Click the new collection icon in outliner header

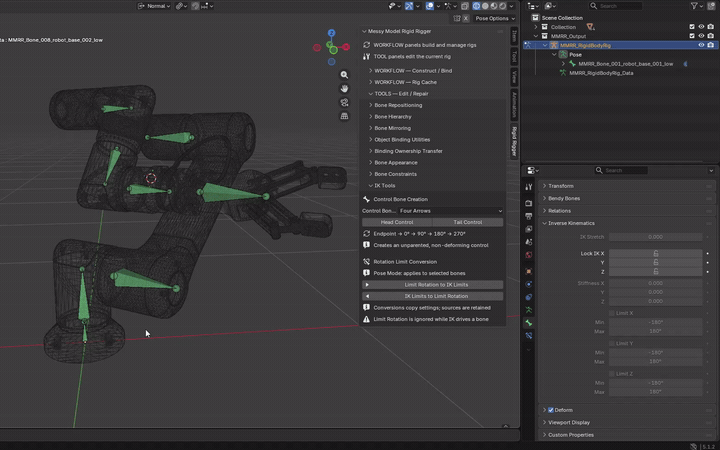coord(710,6)
